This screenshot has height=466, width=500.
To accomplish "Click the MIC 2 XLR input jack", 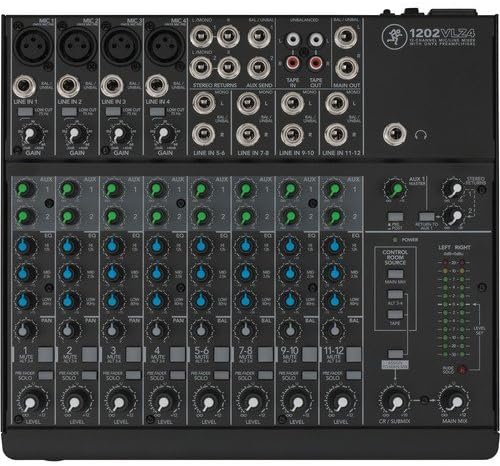I will click(77, 45).
